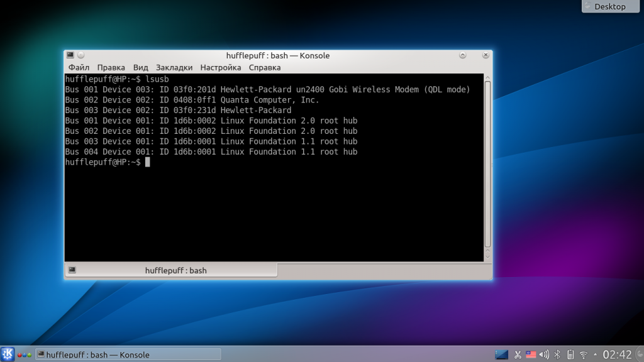This screenshot has height=362, width=644.
Task: Click the terminal cursor at the prompt
Action: click(147, 162)
